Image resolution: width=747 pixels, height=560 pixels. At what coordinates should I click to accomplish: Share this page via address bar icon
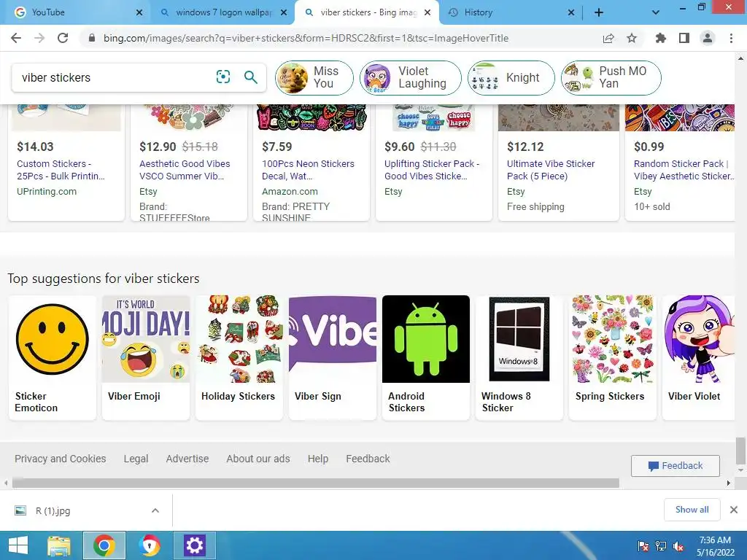coord(608,38)
